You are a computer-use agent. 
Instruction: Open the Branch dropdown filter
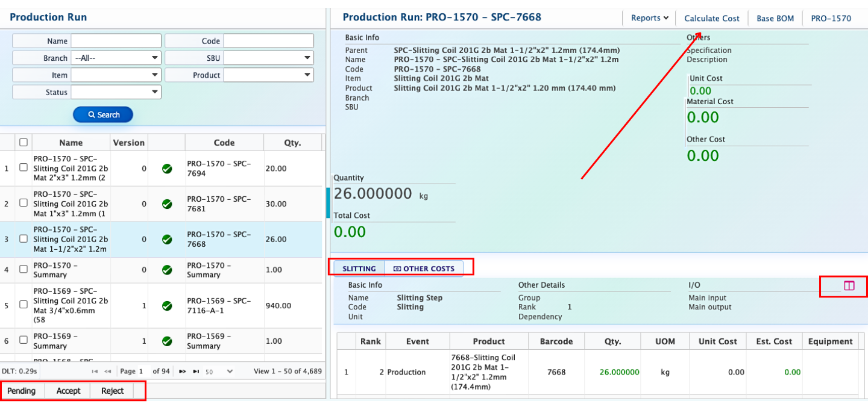[116, 58]
